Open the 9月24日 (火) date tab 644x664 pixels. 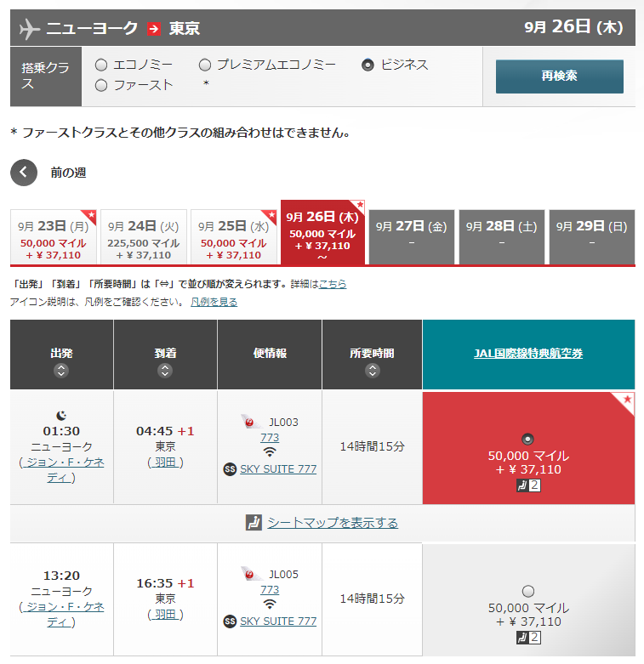coord(144,237)
